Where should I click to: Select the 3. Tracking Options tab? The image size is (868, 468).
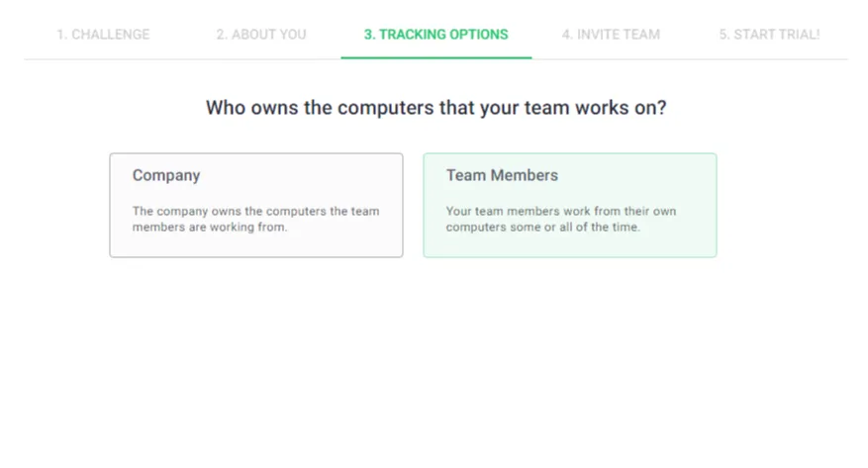pyautogui.click(x=435, y=35)
